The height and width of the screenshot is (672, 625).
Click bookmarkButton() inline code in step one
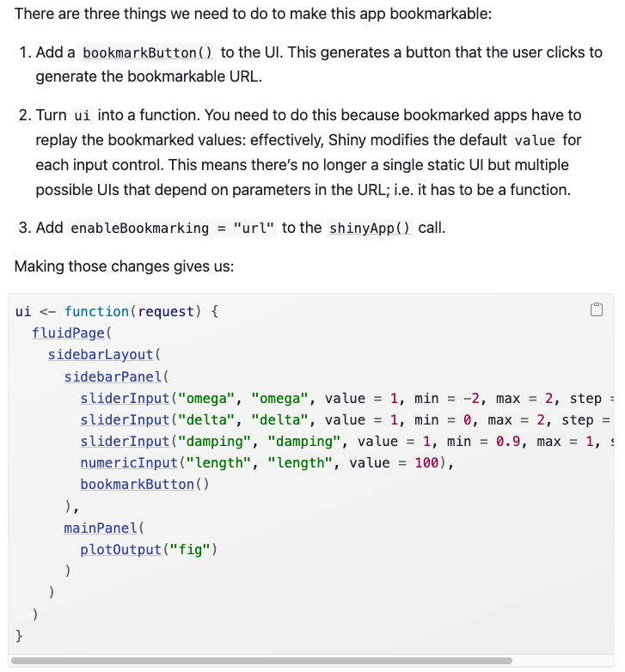147,52
